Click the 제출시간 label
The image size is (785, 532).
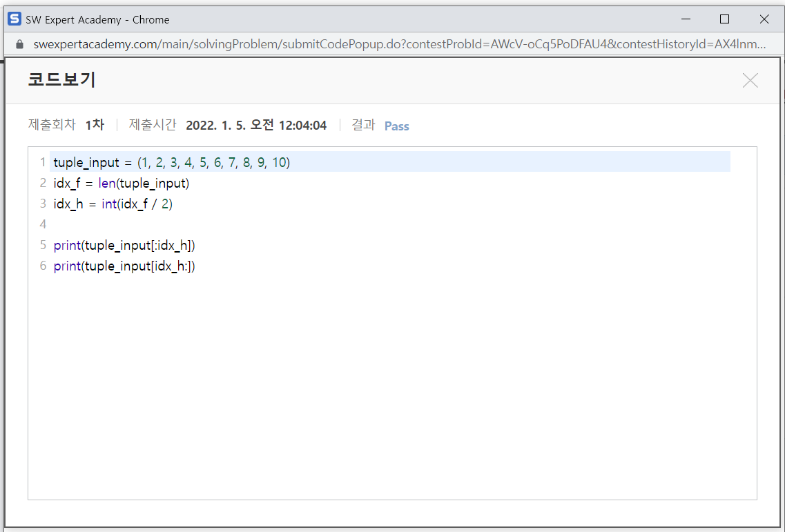tap(153, 125)
